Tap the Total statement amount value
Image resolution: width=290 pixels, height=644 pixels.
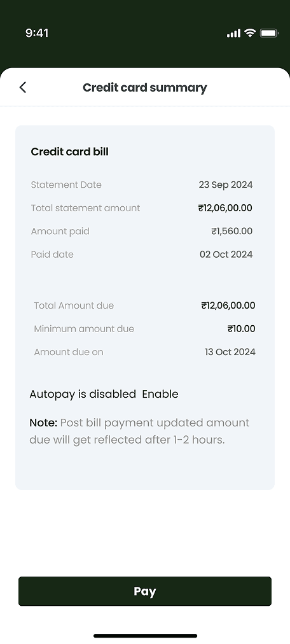(x=225, y=208)
